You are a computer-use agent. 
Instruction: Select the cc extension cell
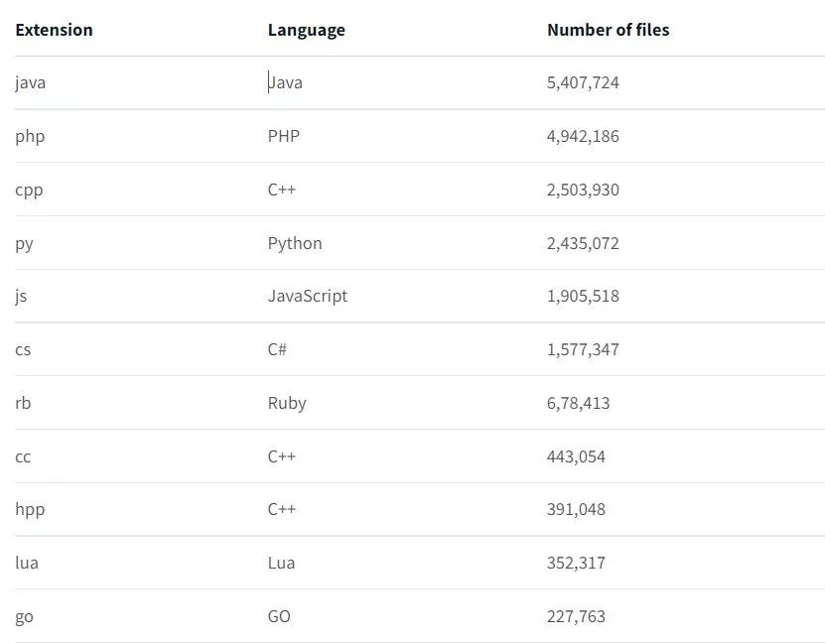click(23, 456)
